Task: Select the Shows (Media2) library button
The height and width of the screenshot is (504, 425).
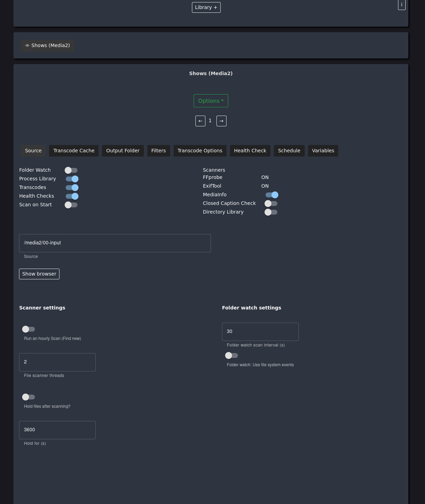Action: click(47, 46)
